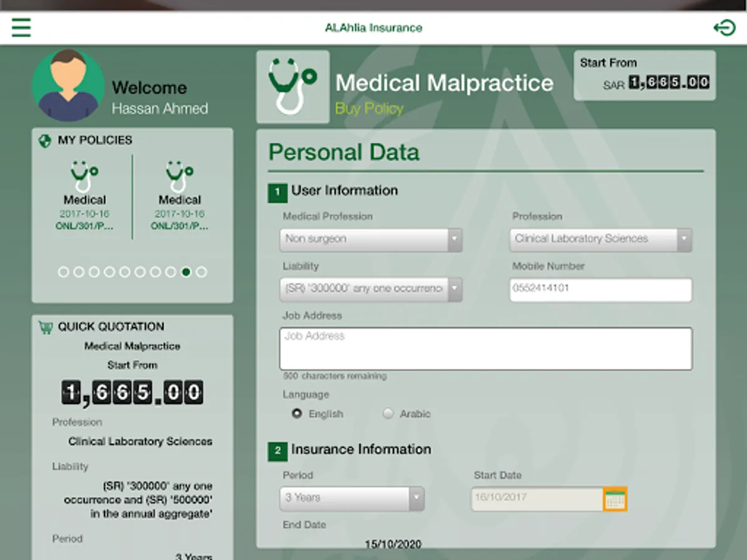
Task: Click the Job Address text area
Action: (x=486, y=349)
